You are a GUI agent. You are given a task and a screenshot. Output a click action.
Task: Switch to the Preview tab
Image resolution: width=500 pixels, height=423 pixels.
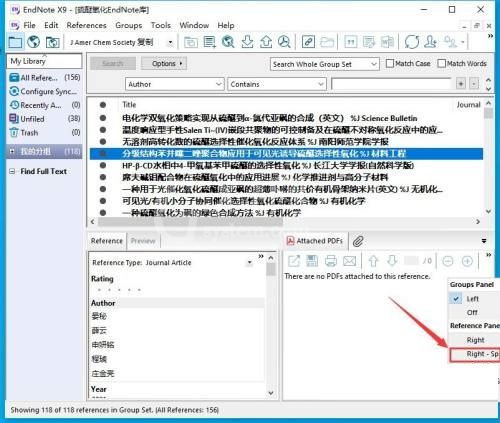[143, 241]
